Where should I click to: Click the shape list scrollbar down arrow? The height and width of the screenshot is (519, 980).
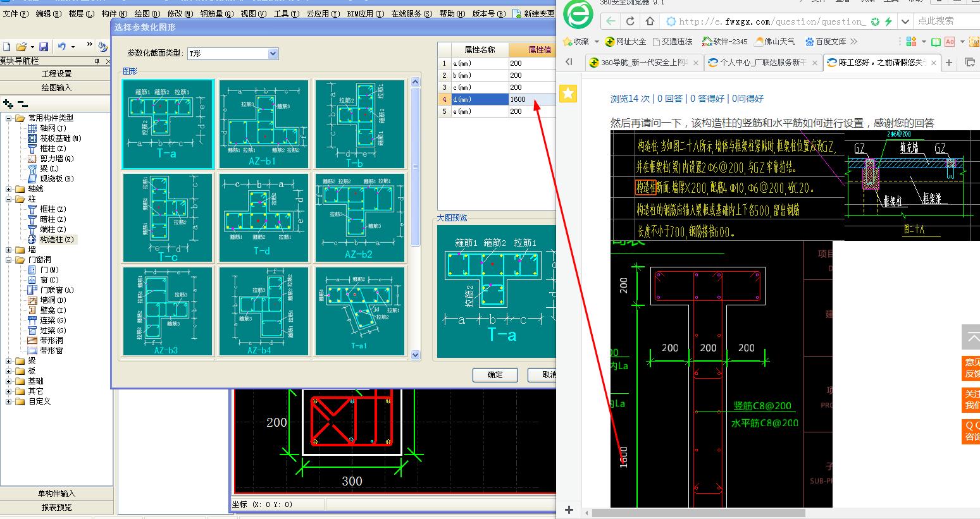416,355
